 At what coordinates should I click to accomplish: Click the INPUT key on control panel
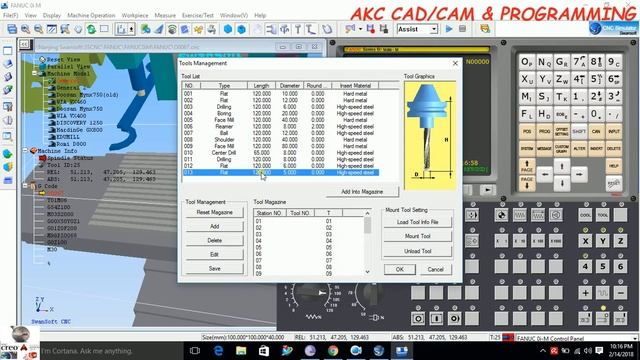click(614, 131)
